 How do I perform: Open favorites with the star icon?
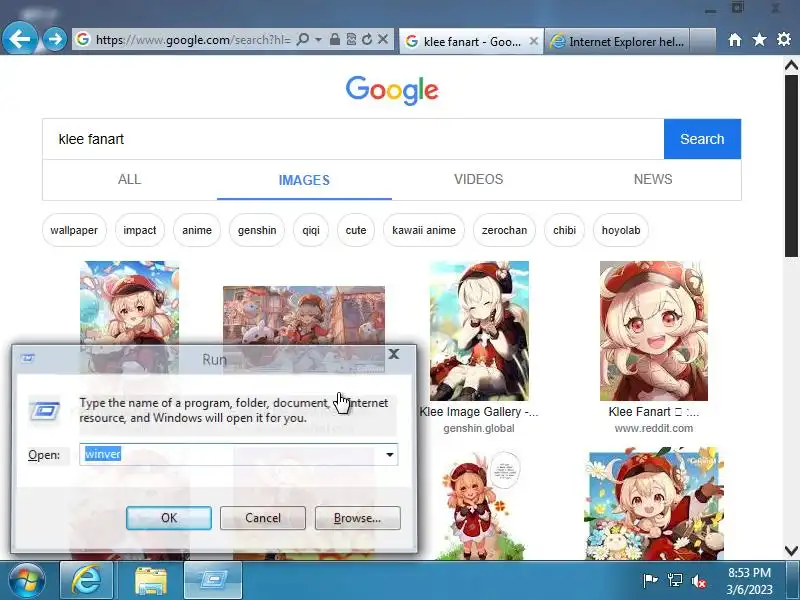coord(759,39)
